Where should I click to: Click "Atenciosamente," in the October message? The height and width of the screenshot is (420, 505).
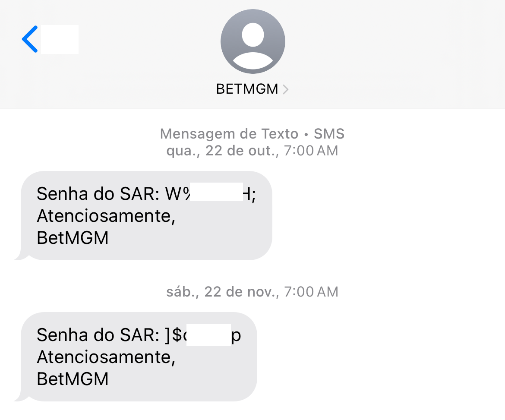point(106,216)
